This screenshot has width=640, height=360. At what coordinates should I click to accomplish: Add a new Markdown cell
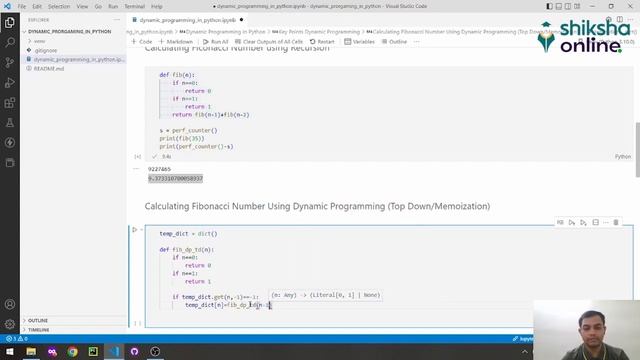(x=176, y=42)
